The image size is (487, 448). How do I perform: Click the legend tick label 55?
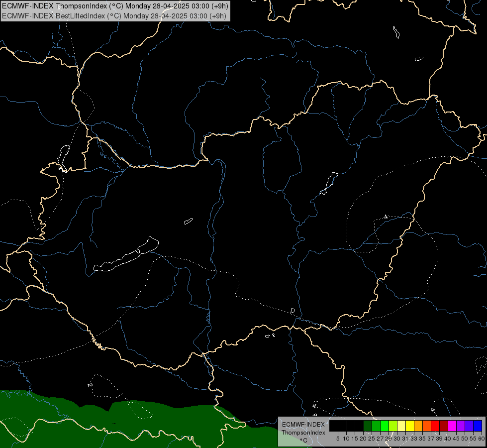[473, 439]
